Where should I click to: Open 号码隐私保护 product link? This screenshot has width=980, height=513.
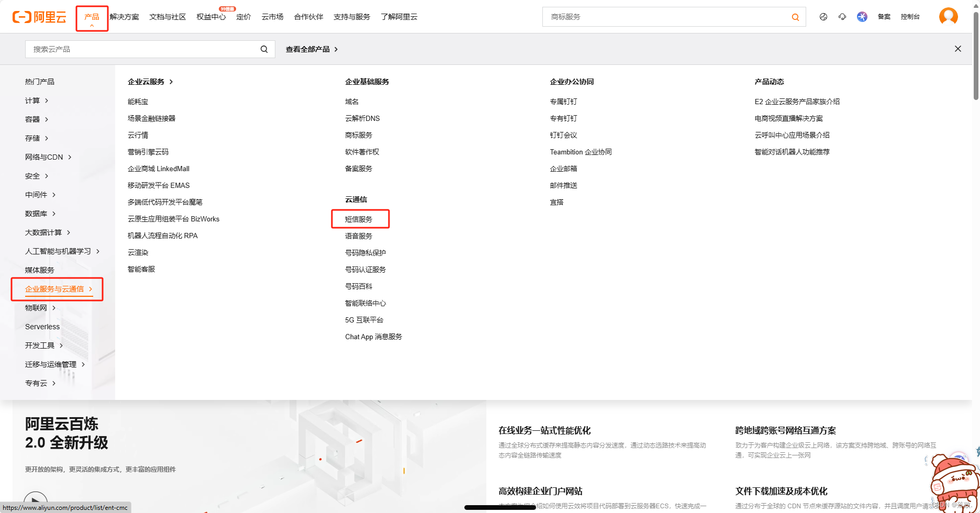pyautogui.click(x=365, y=253)
